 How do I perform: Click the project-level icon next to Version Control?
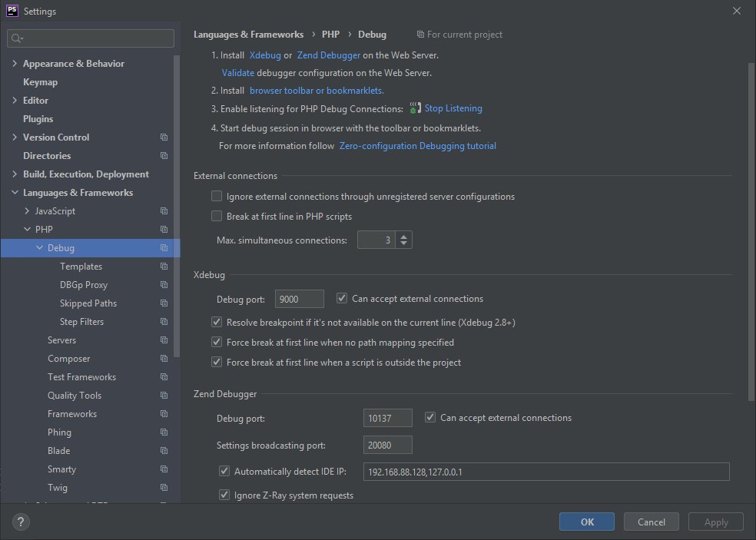tap(164, 137)
